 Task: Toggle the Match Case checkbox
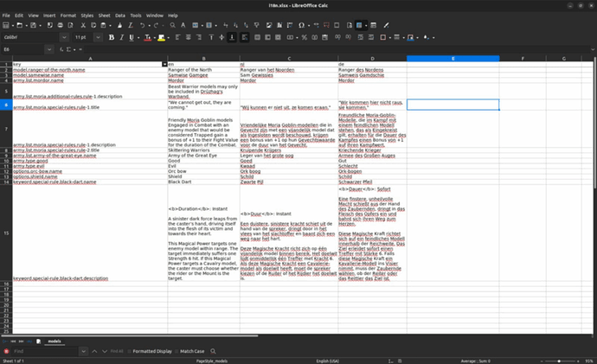177,351
